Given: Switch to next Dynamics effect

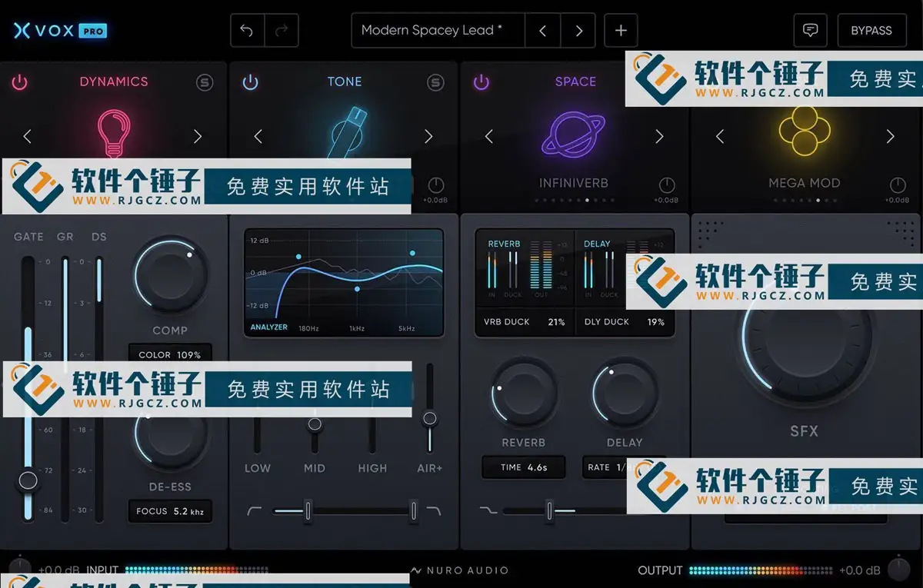Looking at the screenshot, I should tap(198, 137).
